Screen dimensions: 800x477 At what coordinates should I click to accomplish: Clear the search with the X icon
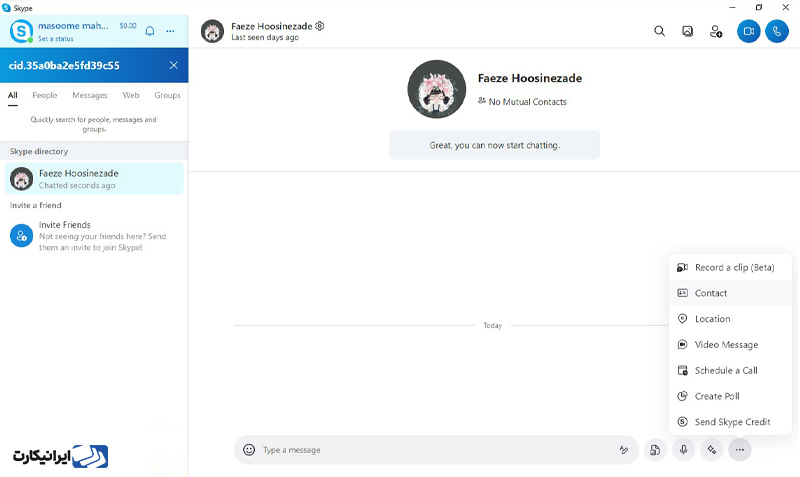tap(173, 65)
